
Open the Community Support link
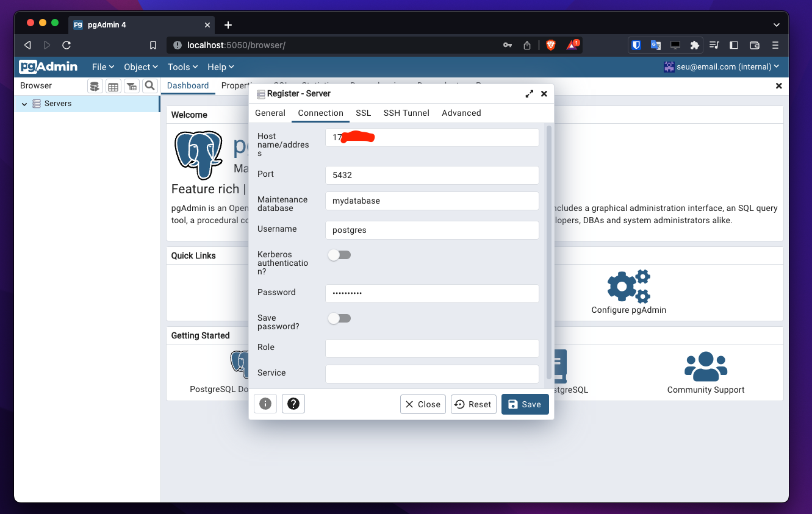706,390
